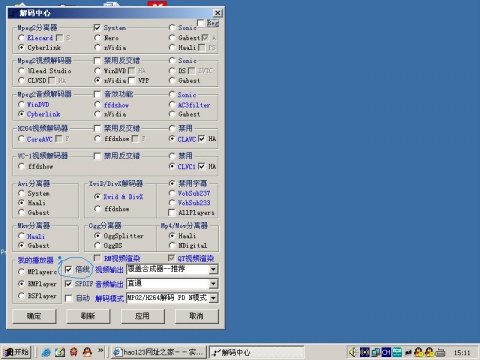Expand the quick launch overflow chevron
The image size is (480, 360).
pyautogui.click(x=101, y=350)
